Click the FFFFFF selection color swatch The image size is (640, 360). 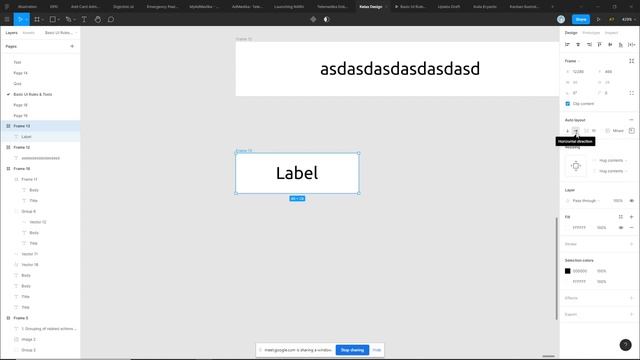pos(567,282)
